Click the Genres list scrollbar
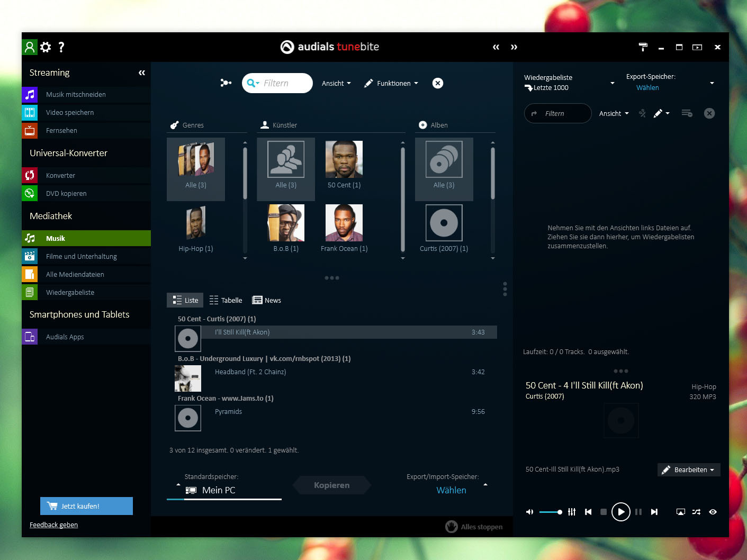 [x=245, y=173]
